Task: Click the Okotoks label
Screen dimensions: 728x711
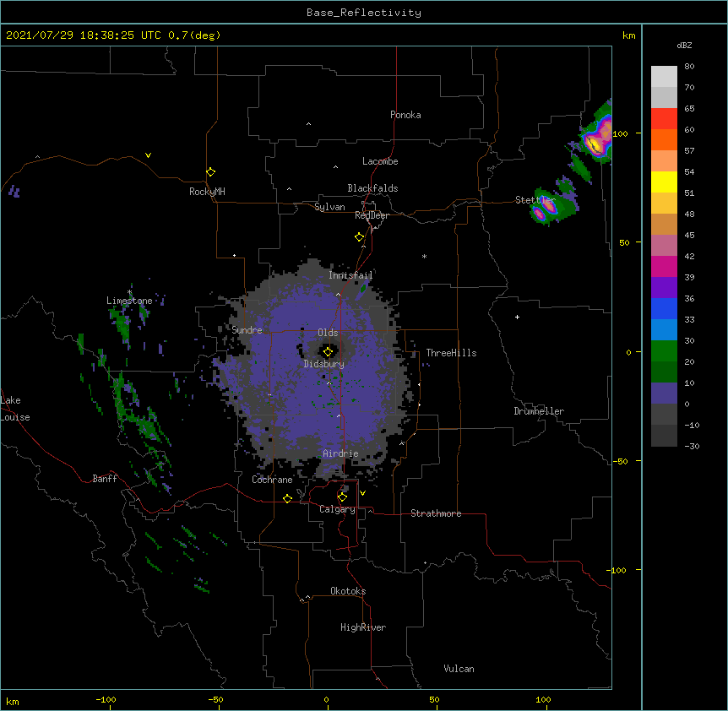Action: 348,591
